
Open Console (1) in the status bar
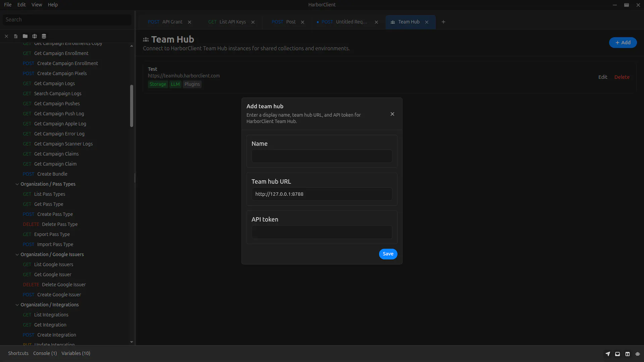click(x=45, y=353)
